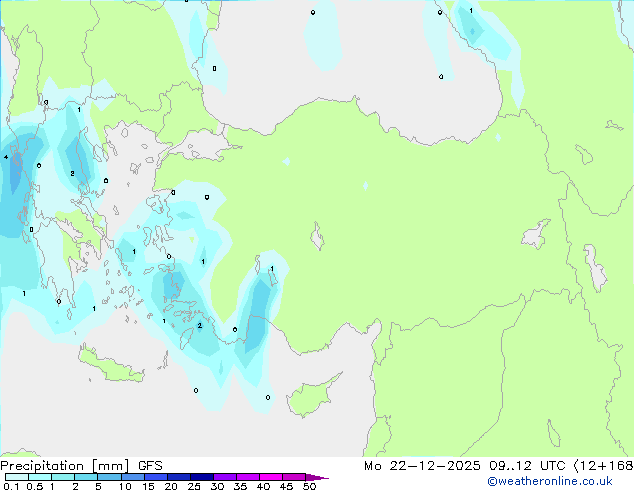Click the legend label 10

click(125, 486)
